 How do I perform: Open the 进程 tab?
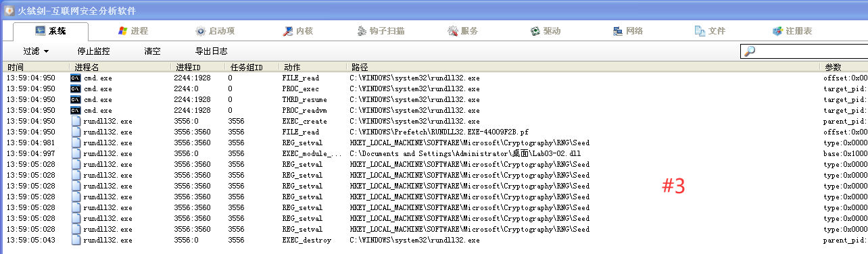(x=132, y=31)
